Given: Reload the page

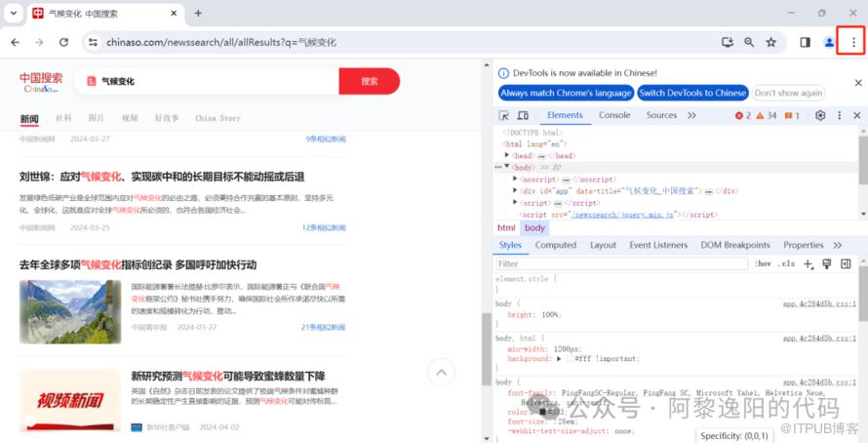Looking at the screenshot, I should coord(63,42).
